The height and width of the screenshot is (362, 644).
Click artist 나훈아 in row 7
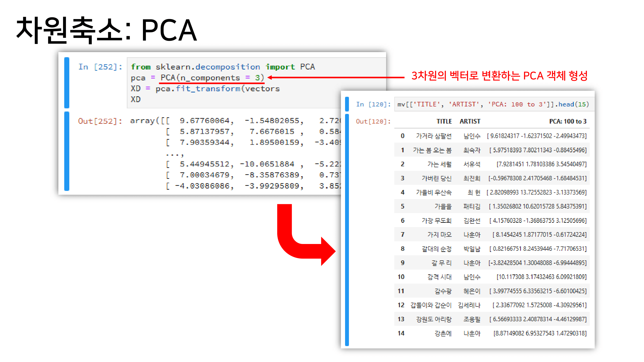472,235
